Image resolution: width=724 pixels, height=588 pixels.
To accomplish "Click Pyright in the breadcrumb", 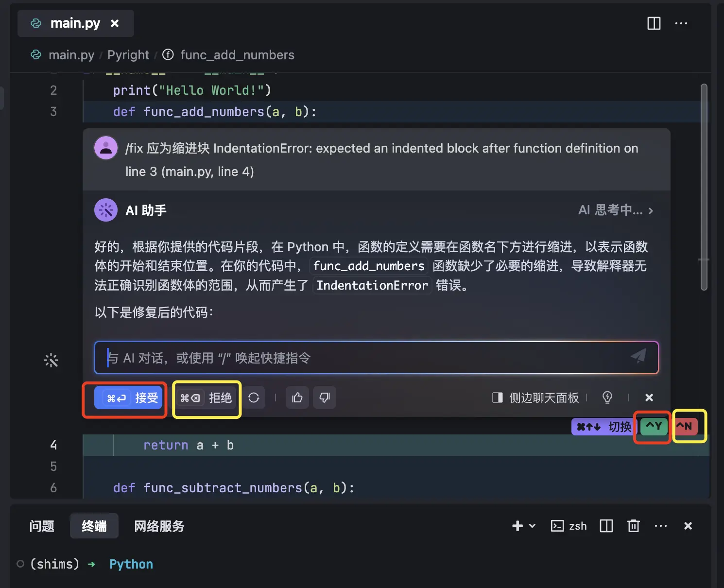I will click(x=128, y=55).
